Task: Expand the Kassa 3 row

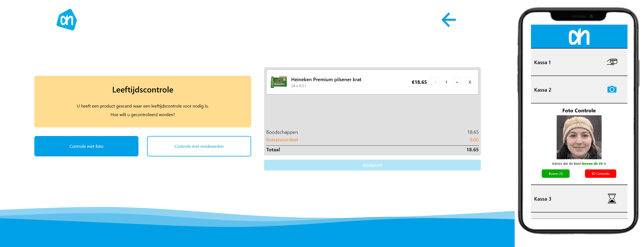Action: (563, 199)
